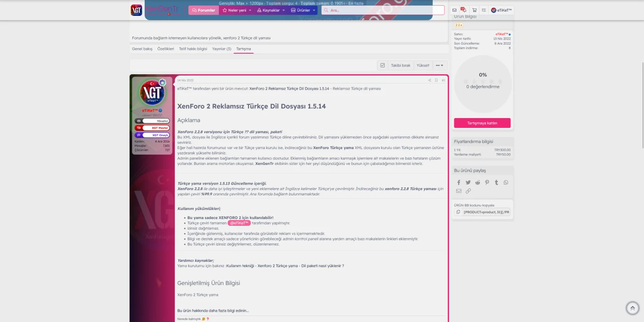
Task: Share product on Twitter
Action: pyautogui.click(x=468, y=182)
